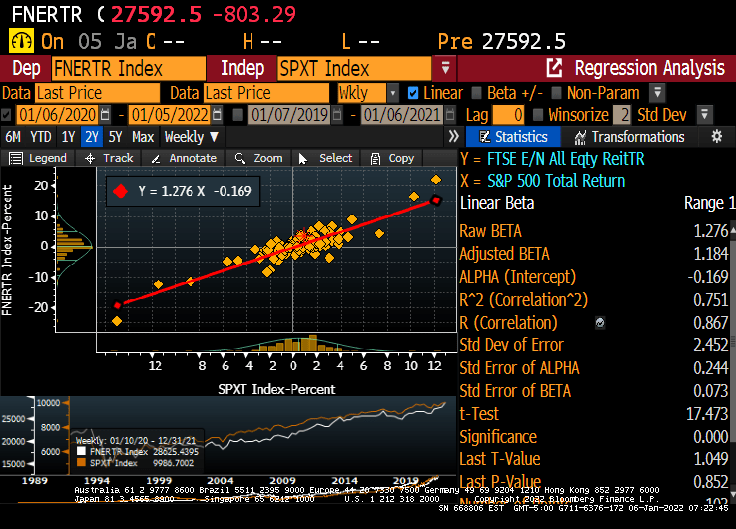
Task: Select the 5Y time range button
Action: [x=116, y=137]
